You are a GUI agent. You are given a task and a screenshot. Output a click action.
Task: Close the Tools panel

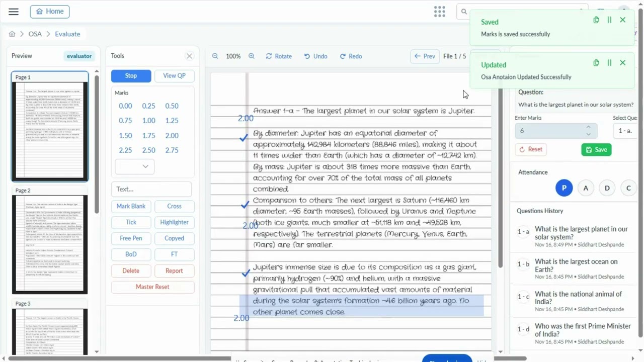(189, 56)
